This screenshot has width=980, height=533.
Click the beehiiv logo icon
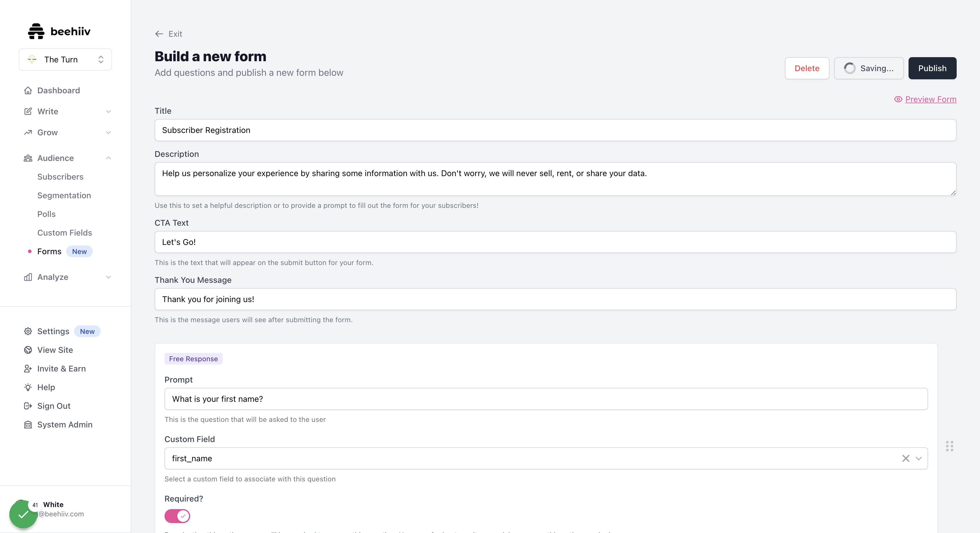[x=36, y=31]
